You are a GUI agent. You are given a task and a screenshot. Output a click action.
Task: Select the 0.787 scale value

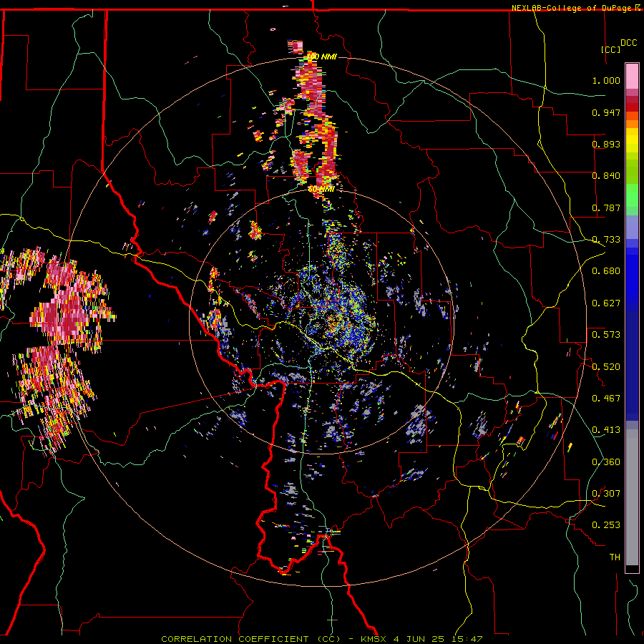[x=606, y=208]
